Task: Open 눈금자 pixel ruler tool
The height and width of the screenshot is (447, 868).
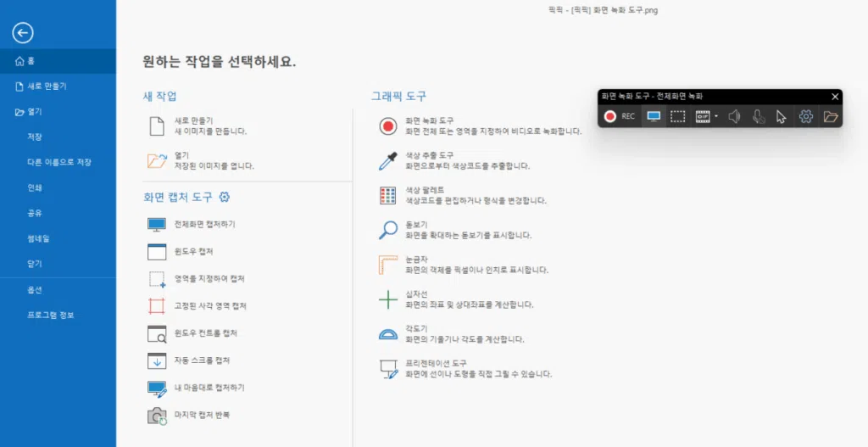Action: pyautogui.click(x=417, y=264)
